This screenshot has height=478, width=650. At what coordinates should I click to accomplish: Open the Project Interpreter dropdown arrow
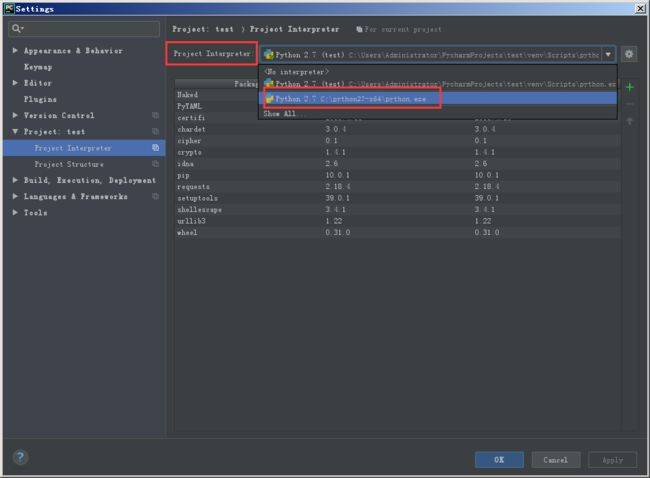click(x=608, y=54)
